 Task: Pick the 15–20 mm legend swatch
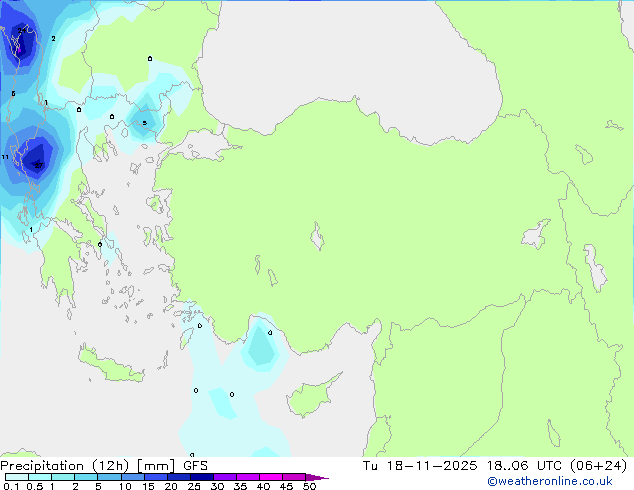click(155, 477)
